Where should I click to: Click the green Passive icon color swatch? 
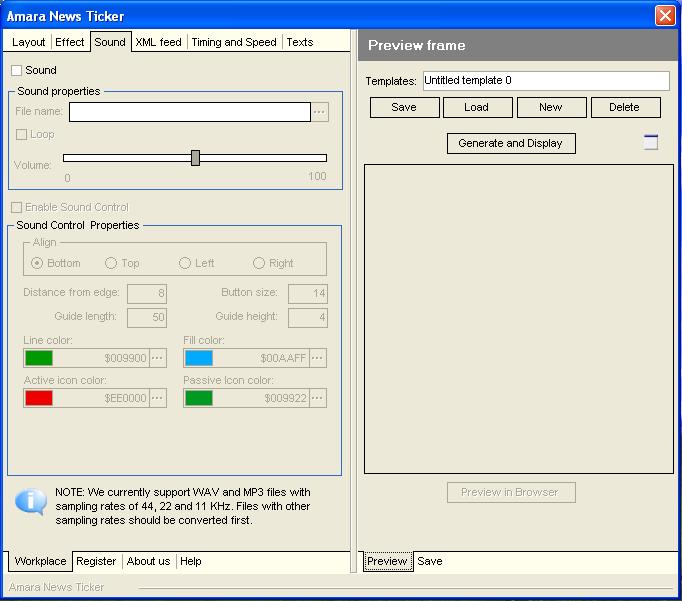coord(199,398)
